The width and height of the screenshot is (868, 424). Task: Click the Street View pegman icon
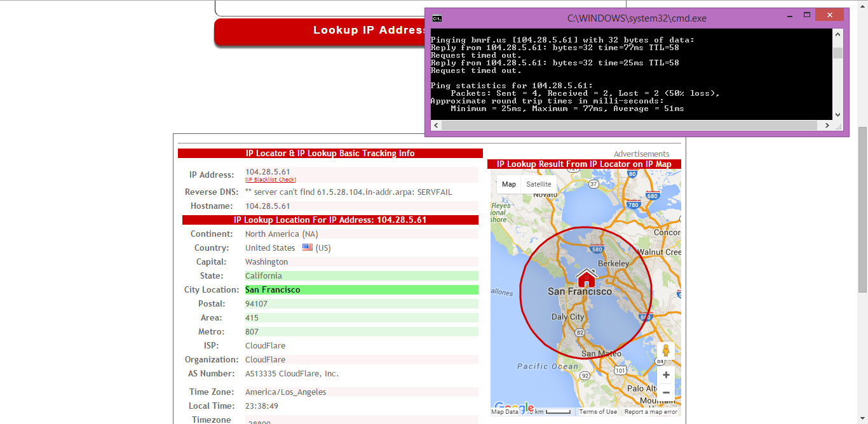(x=666, y=351)
